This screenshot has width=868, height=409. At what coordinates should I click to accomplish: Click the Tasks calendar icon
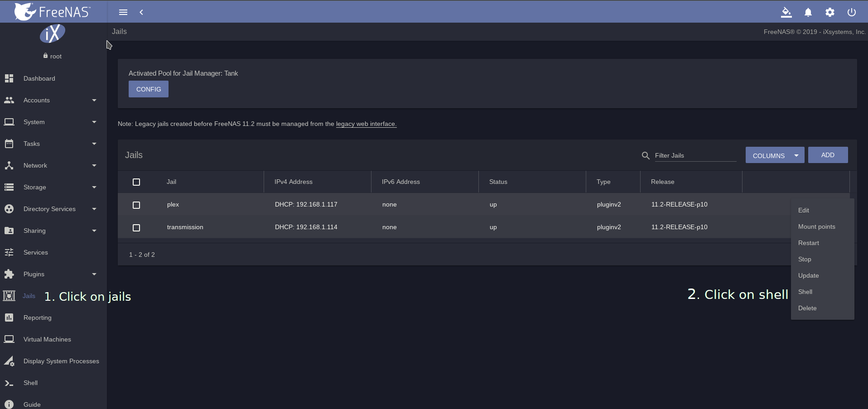9,144
